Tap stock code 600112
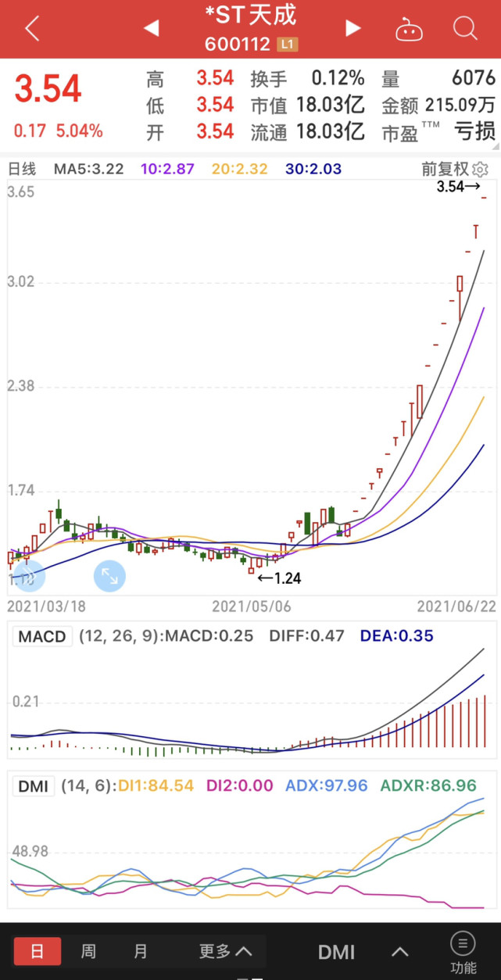 coord(238,45)
